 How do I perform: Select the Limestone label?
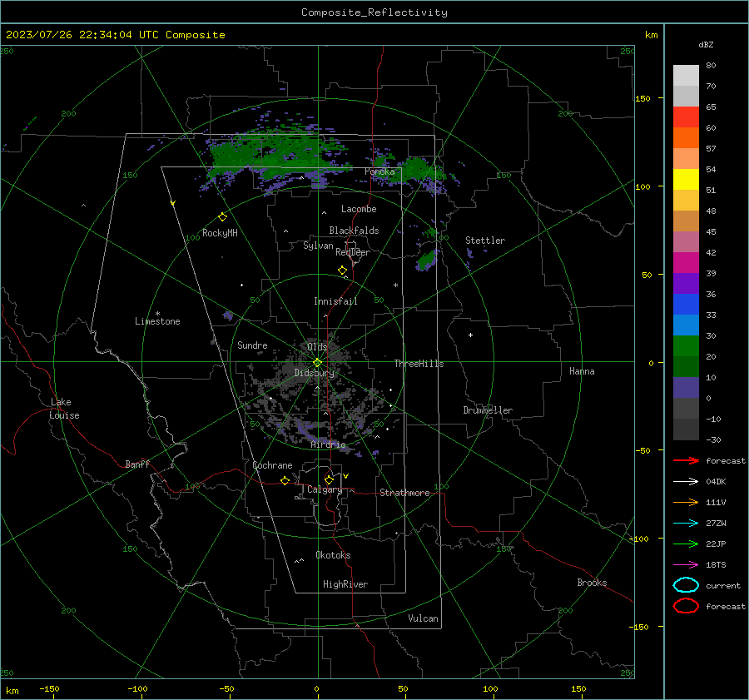pyautogui.click(x=157, y=321)
